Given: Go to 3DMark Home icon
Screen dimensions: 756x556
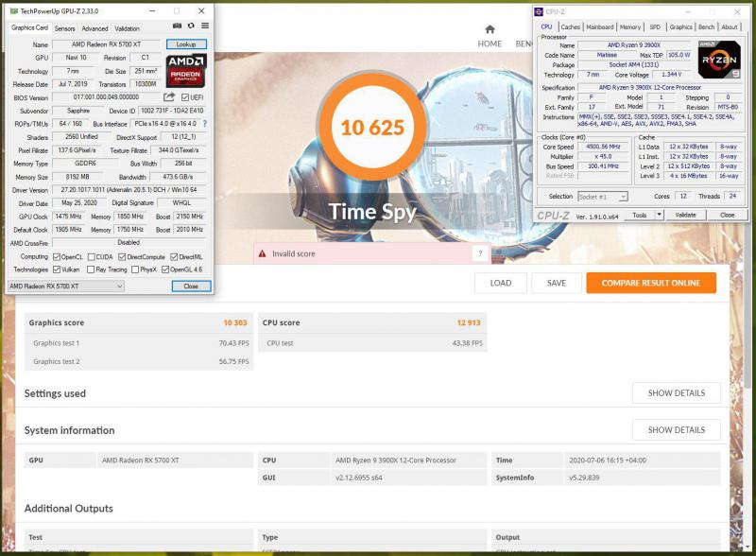Looking at the screenshot, I should click(490, 29).
